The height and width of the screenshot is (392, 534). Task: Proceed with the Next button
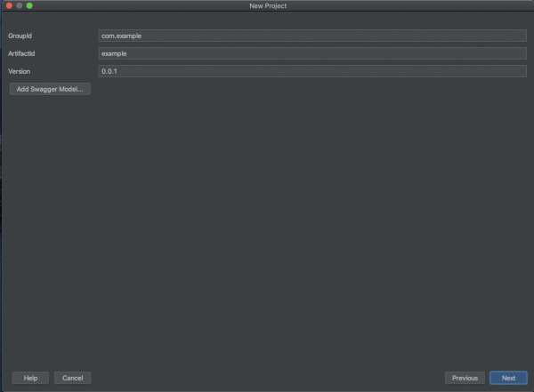[x=508, y=378]
